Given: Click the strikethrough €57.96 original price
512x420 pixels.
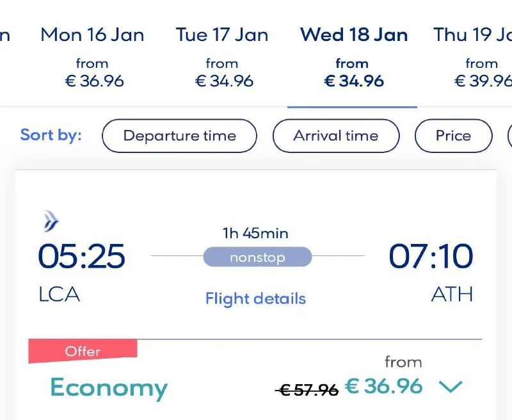Looking at the screenshot, I should tap(307, 389).
